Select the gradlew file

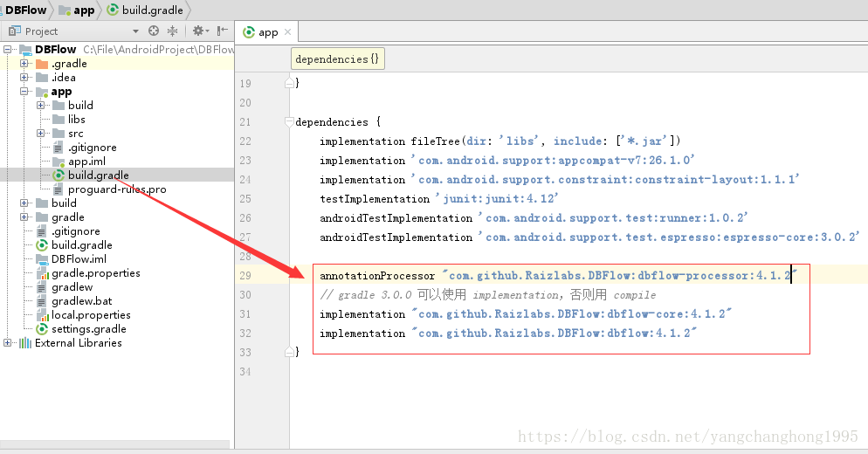(x=72, y=286)
